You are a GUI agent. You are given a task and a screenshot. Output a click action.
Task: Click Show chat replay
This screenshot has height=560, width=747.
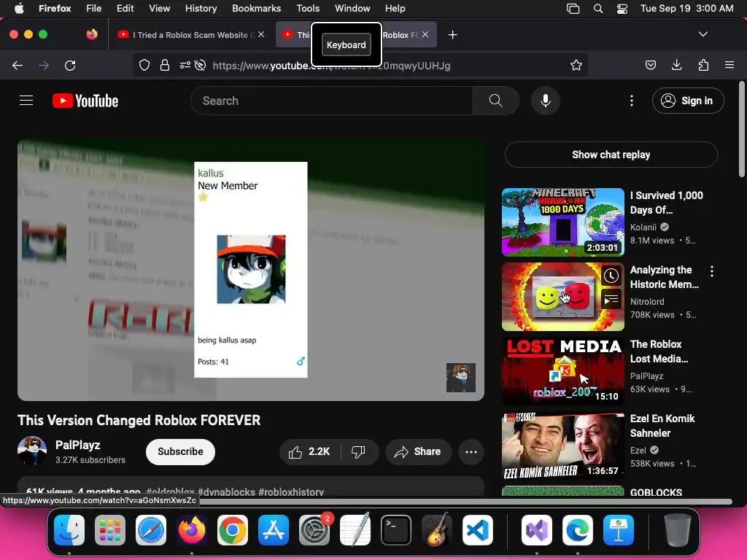coord(611,155)
